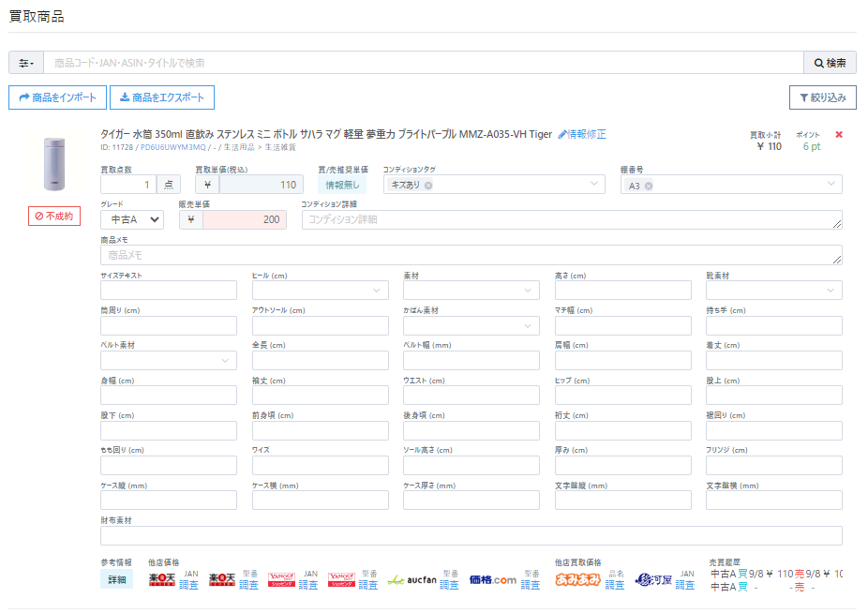Click the あみあみ logo icon
868x613 pixels.
(x=578, y=580)
